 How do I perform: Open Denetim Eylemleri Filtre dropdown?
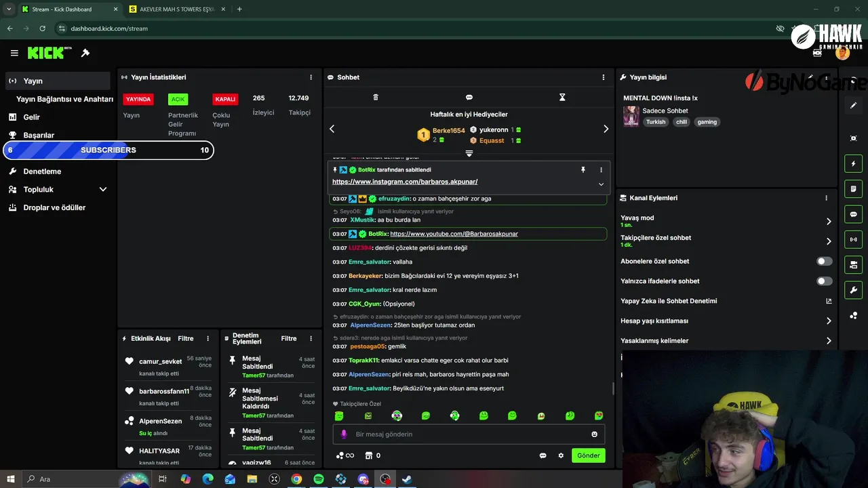point(289,338)
